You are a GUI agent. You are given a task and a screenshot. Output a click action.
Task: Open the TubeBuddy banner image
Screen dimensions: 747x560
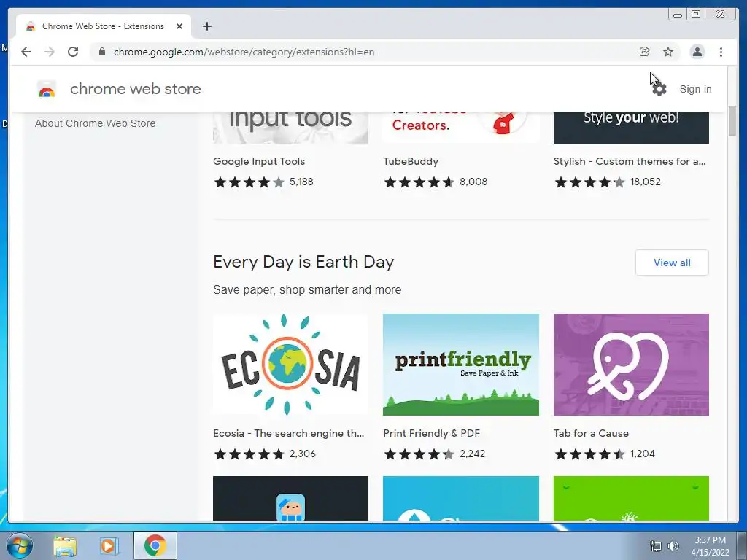point(461,128)
